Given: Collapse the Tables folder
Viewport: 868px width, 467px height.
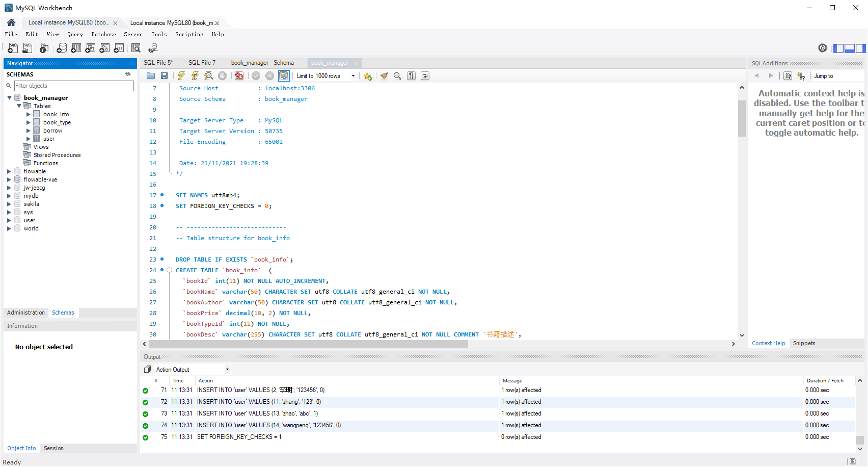Looking at the screenshot, I should click(x=19, y=106).
